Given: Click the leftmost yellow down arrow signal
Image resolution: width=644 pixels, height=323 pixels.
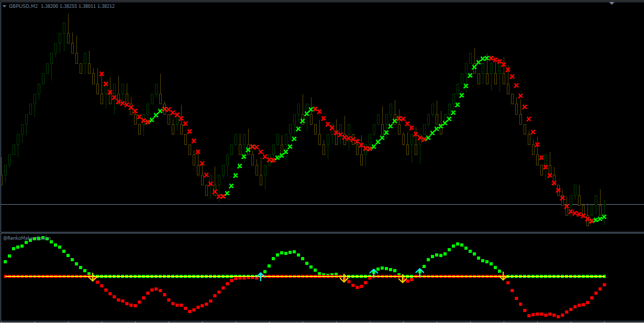Looking at the screenshot, I should click(x=92, y=278).
